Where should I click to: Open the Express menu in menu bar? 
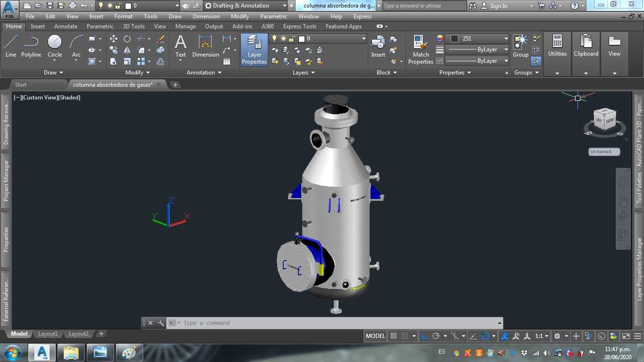363,16
